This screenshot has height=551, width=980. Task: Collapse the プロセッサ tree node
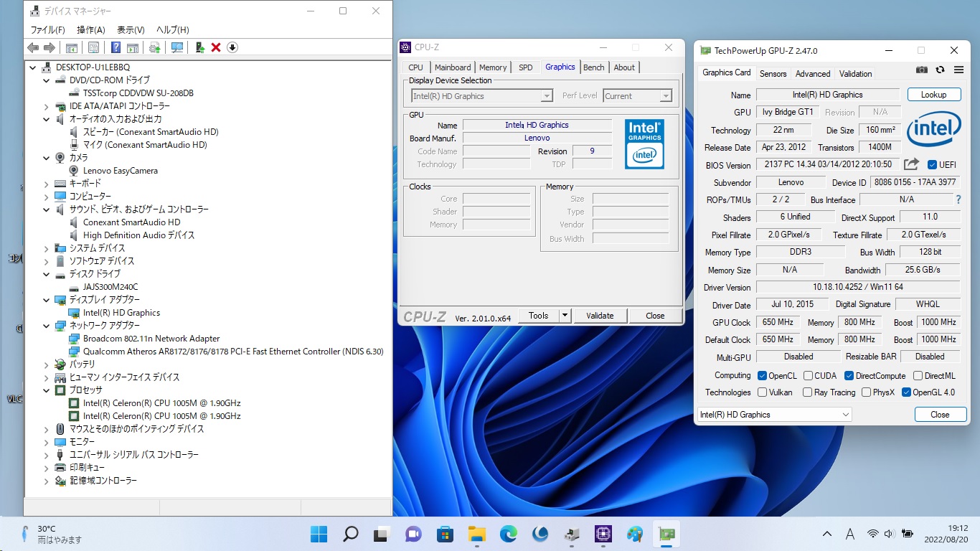pos(47,390)
